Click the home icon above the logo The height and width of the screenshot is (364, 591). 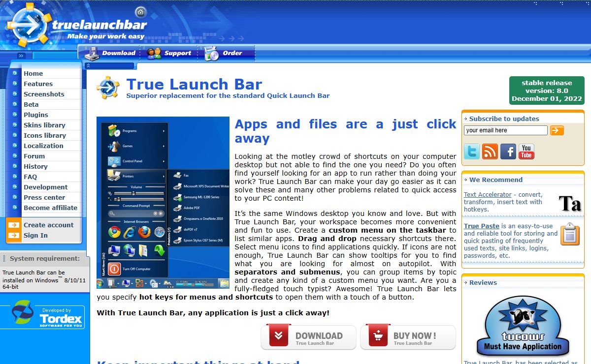141,12
